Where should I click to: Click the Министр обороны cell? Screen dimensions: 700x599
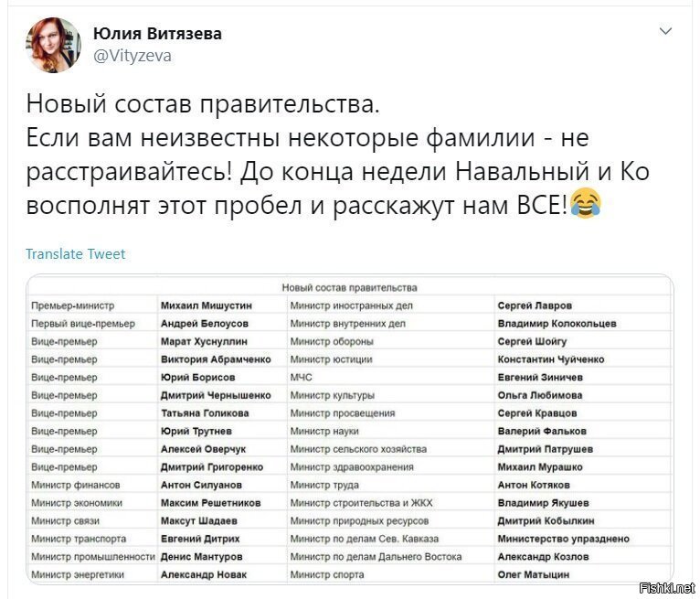coord(332,342)
